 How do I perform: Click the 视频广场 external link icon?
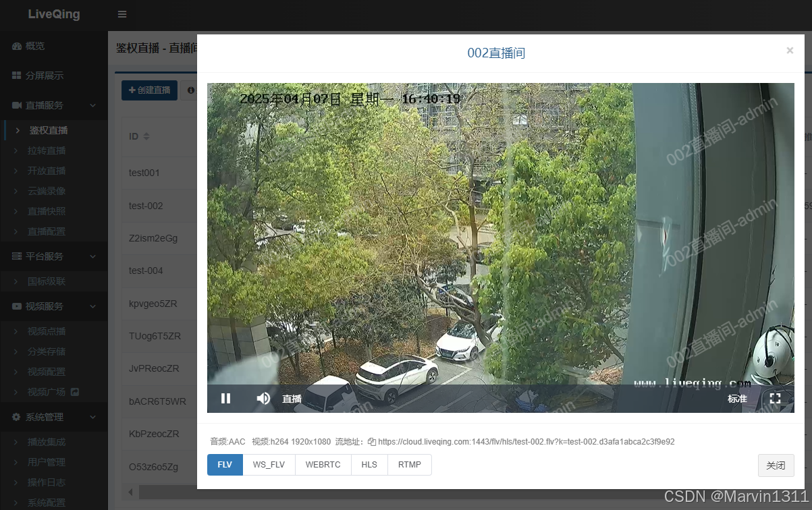[75, 392]
